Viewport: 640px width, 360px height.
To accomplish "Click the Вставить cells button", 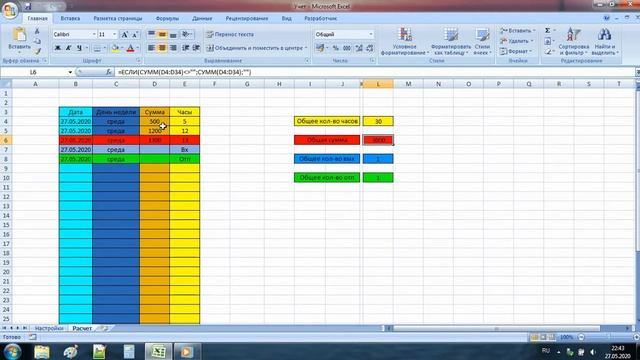I will coord(518,31).
